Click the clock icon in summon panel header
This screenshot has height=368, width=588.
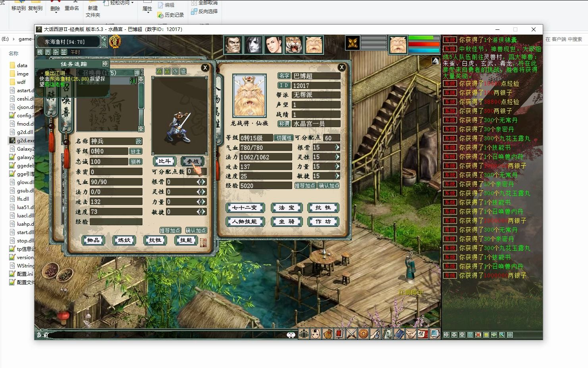[175, 72]
